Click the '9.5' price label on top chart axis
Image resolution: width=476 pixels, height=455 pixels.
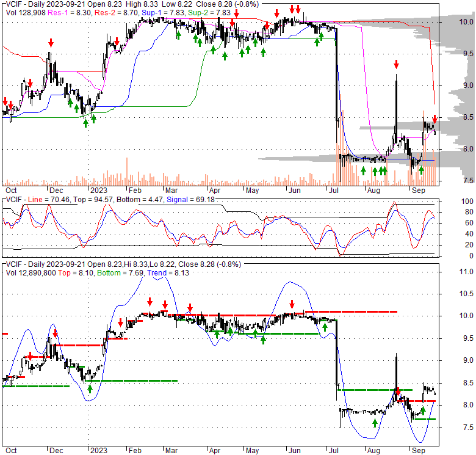tap(468, 54)
